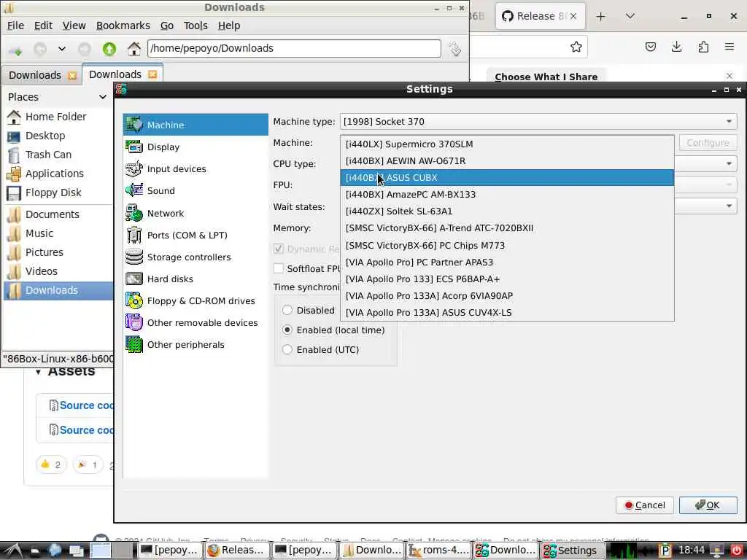This screenshot has height=560, width=747.
Task: Choose [VIA Apollo Pro 133A] ASUS CUV4X-LS
Action: pyautogui.click(x=507, y=312)
